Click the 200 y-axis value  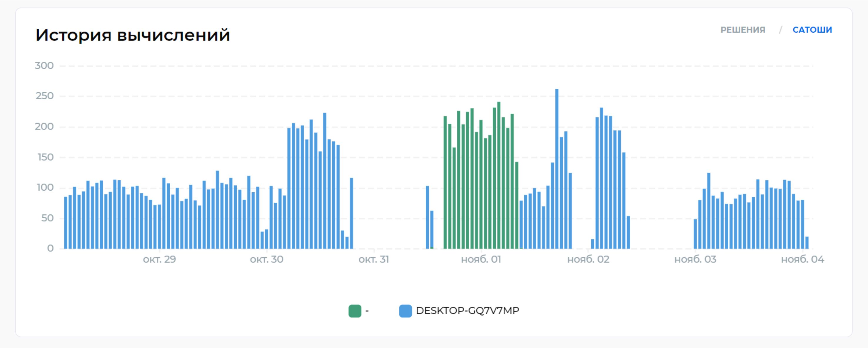pos(44,127)
